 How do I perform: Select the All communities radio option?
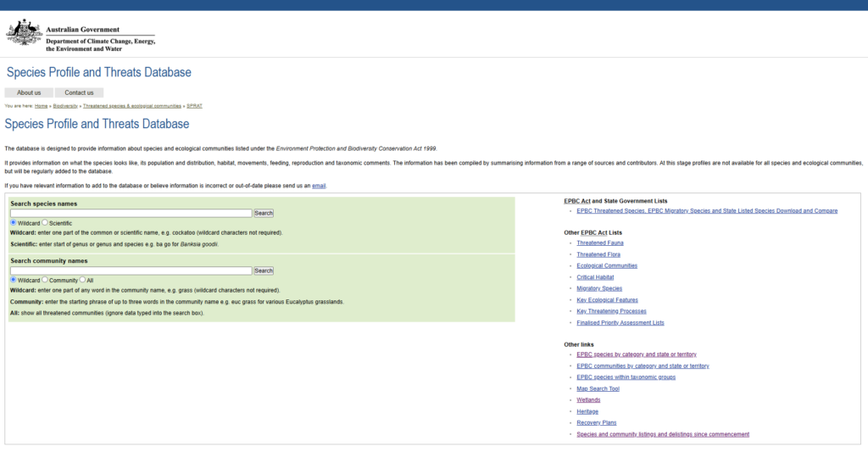[83, 280]
